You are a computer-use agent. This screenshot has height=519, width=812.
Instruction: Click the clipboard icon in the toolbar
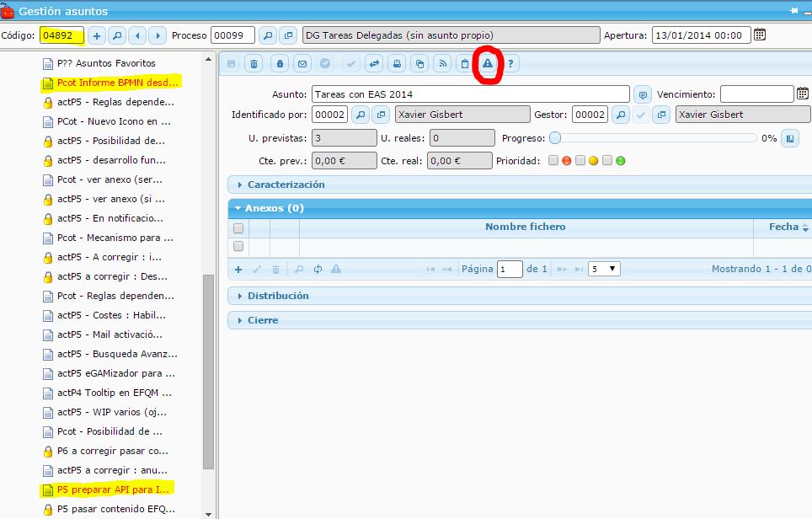click(464, 63)
